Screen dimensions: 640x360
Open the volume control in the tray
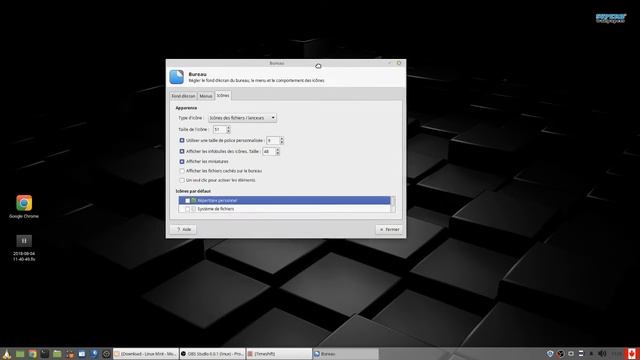[x=602, y=353]
